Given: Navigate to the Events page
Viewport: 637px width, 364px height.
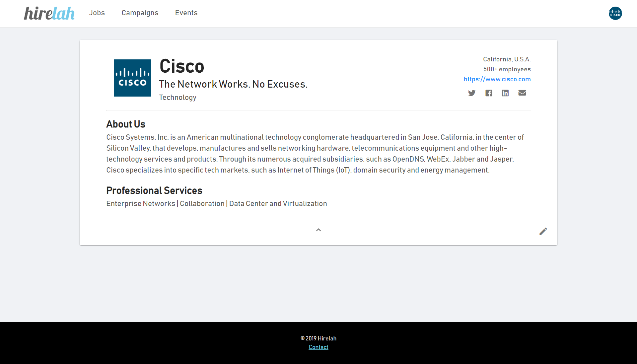Looking at the screenshot, I should 186,13.
